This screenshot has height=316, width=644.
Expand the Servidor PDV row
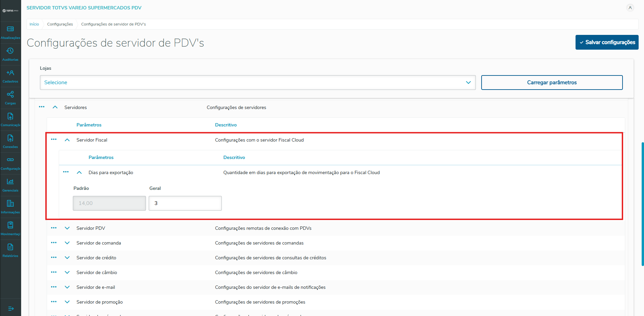click(x=67, y=228)
